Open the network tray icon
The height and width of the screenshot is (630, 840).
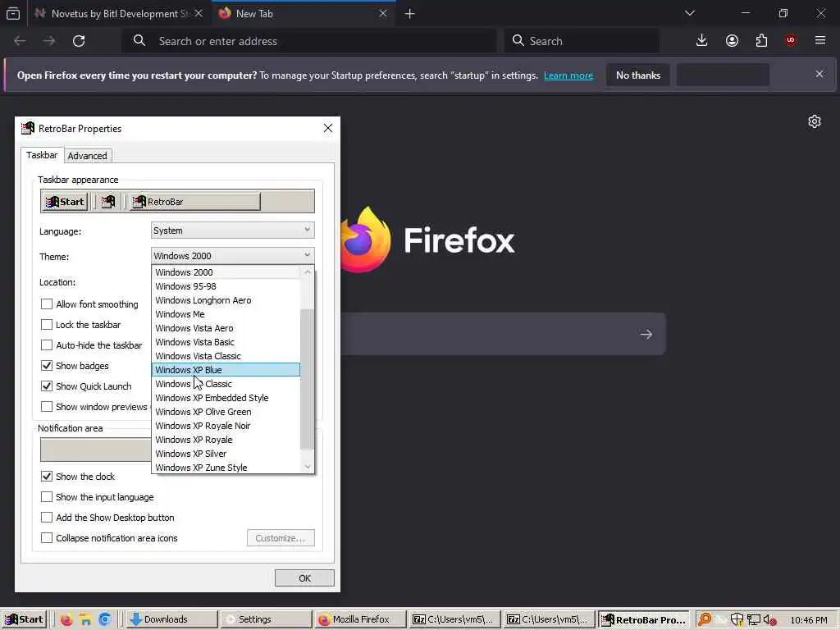point(754,620)
